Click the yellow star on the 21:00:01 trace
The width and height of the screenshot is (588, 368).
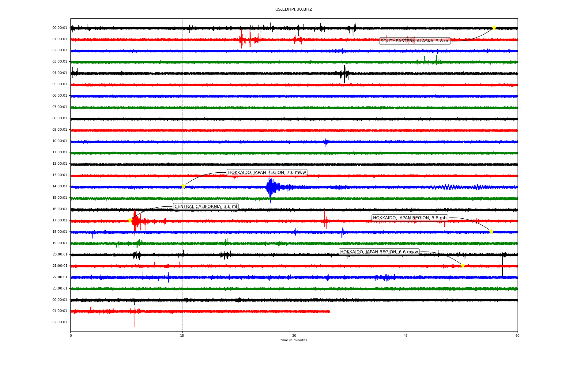click(463, 266)
